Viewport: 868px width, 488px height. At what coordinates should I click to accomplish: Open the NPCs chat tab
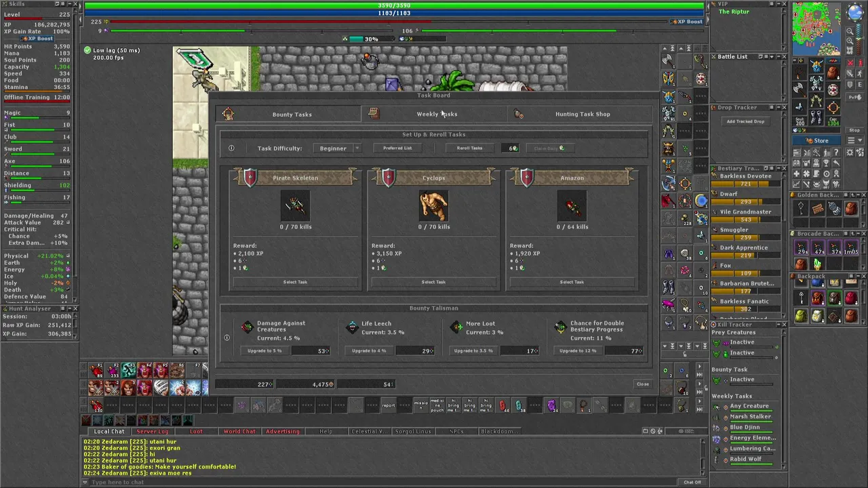(x=456, y=431)
